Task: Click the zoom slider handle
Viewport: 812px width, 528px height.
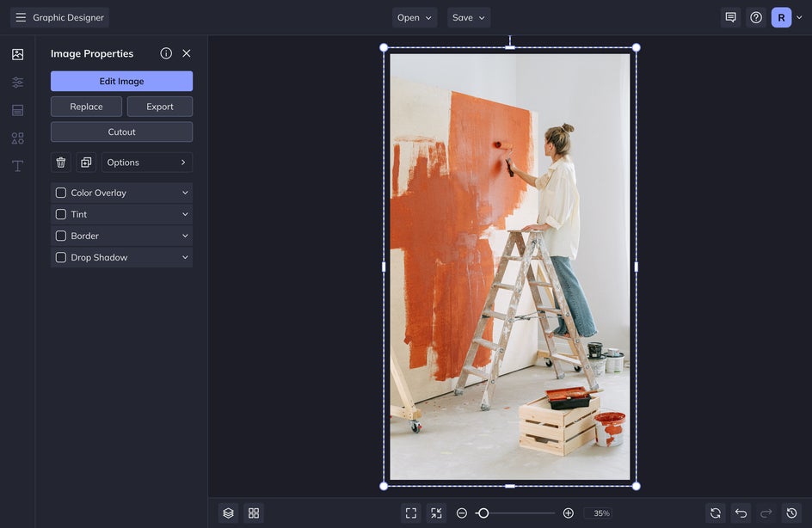Action: [483, 513]
